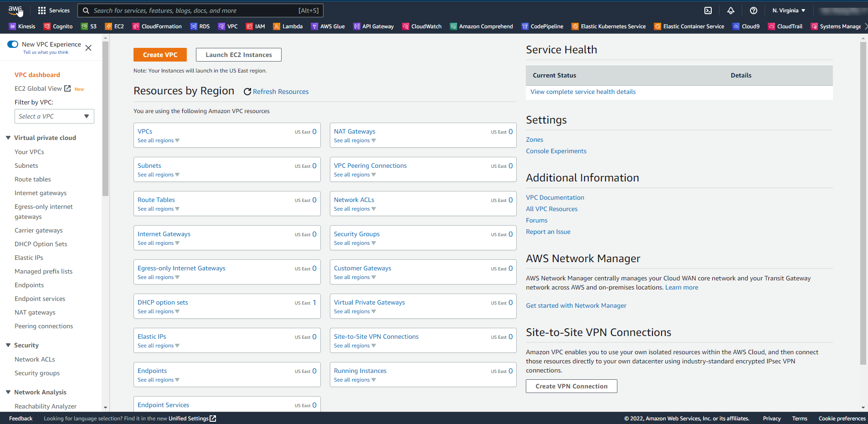
Task: Click the AWS home logo
Action: tap(15, 9)
